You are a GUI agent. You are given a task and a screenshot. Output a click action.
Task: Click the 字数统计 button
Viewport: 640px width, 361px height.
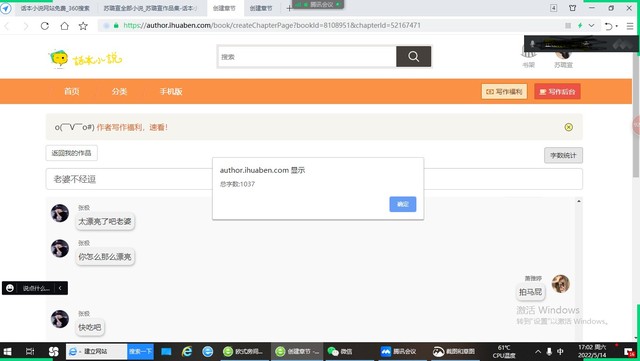click(x=563, y=155)
